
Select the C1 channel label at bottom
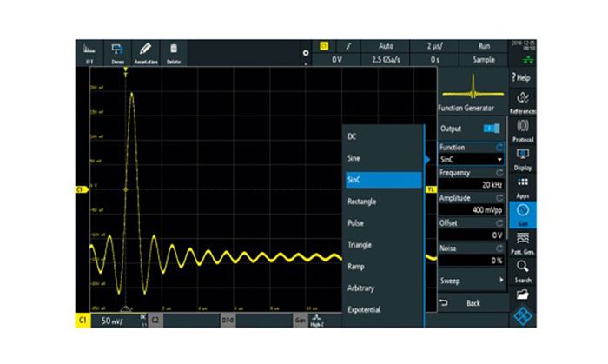pos(83,321)
